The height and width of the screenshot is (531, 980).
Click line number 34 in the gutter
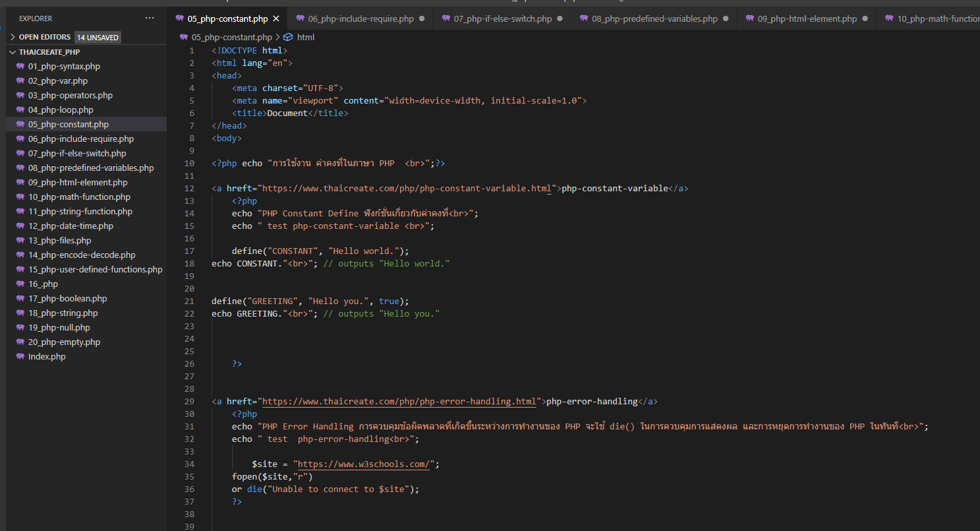pos(189,464)
